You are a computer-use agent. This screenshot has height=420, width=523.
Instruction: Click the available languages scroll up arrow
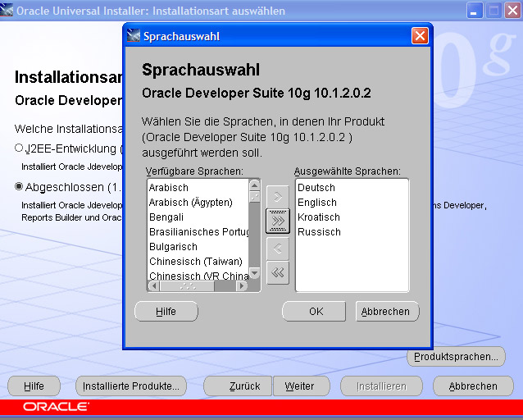tap(254, 185)
